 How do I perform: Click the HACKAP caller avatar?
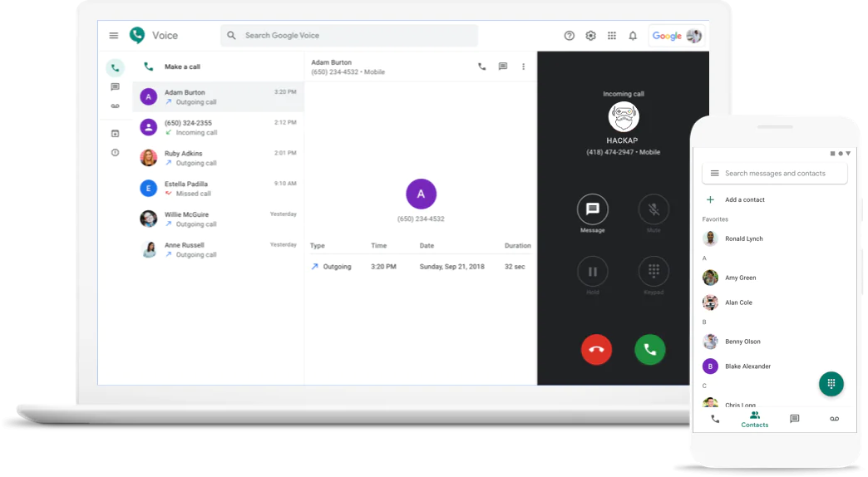tap(624, 117)
